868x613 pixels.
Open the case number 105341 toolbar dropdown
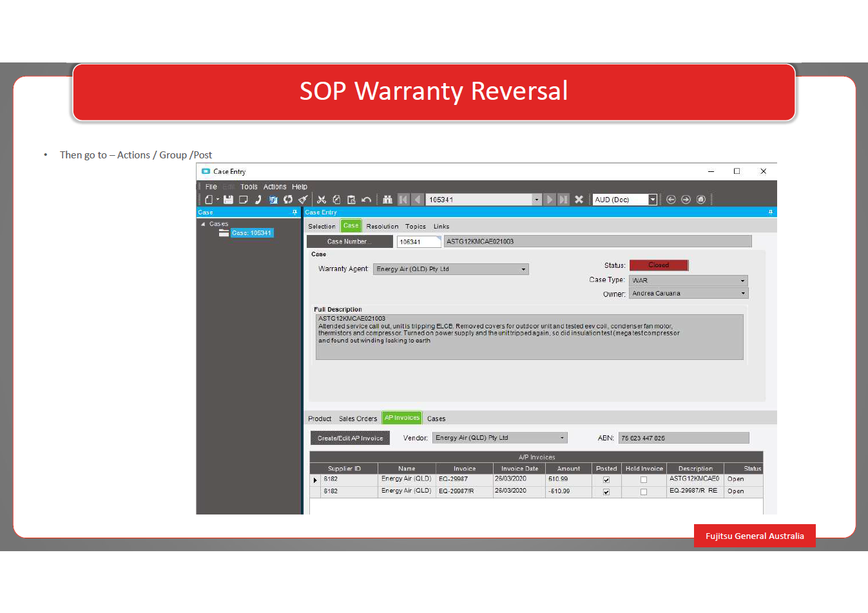536,200
